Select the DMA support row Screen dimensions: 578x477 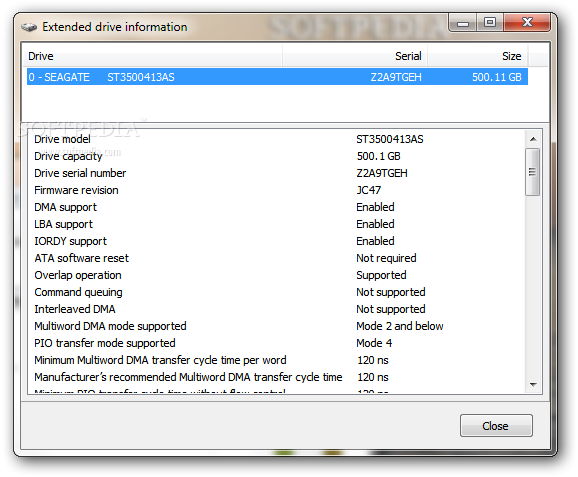click(x=276, y=207)
